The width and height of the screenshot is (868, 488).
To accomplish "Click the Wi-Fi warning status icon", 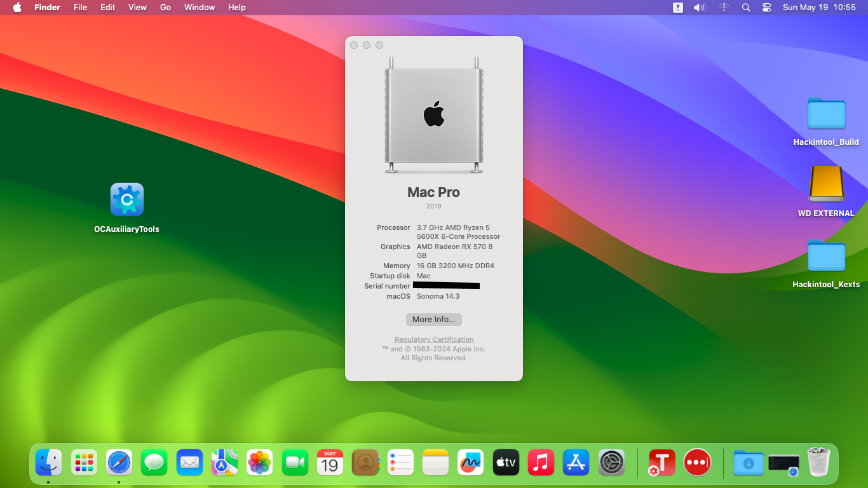I will [x=724, y=8].
